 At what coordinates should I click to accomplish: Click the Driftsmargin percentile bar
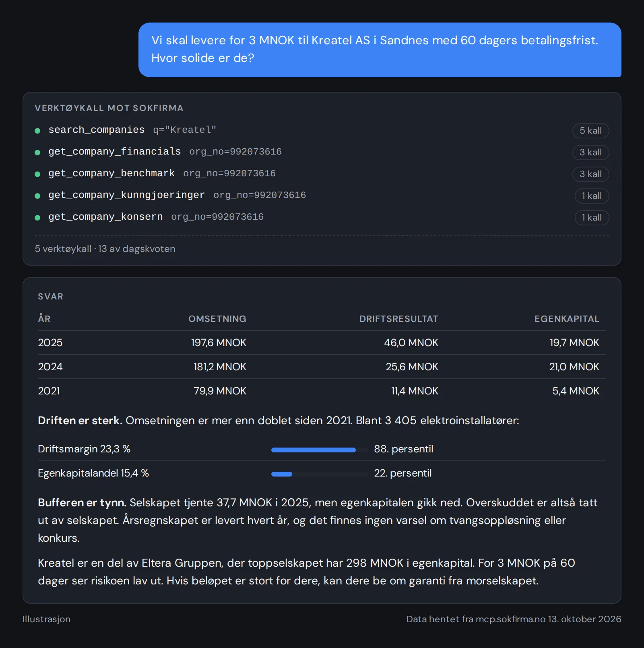tap(319, 450)
